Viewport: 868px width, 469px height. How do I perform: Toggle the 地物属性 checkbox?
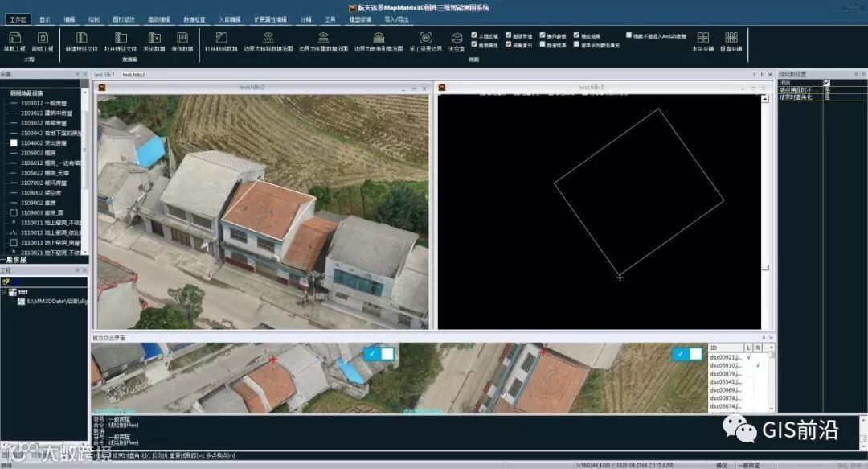(x=474, y=44)
